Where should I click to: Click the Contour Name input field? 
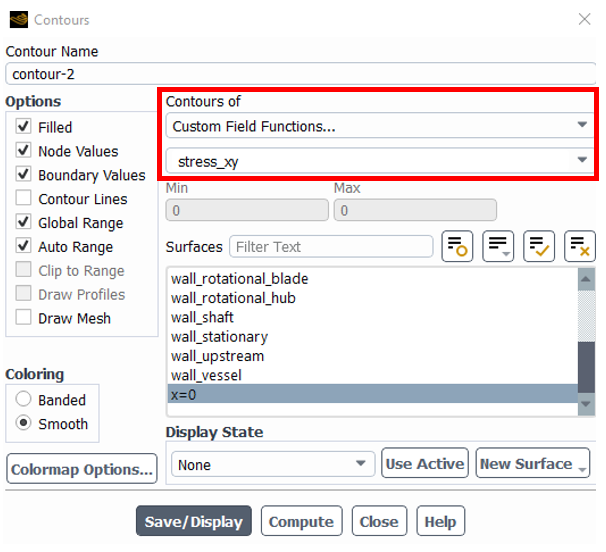point(300,73)
